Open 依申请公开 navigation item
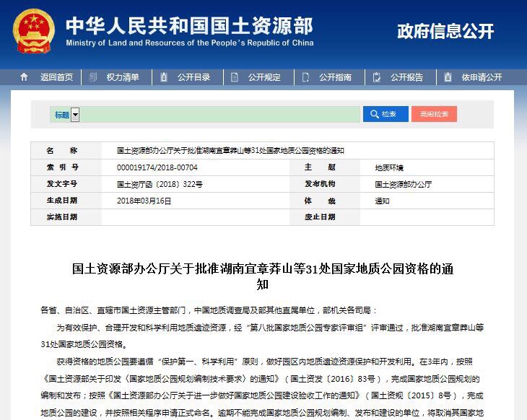 (x=482, y=77)
